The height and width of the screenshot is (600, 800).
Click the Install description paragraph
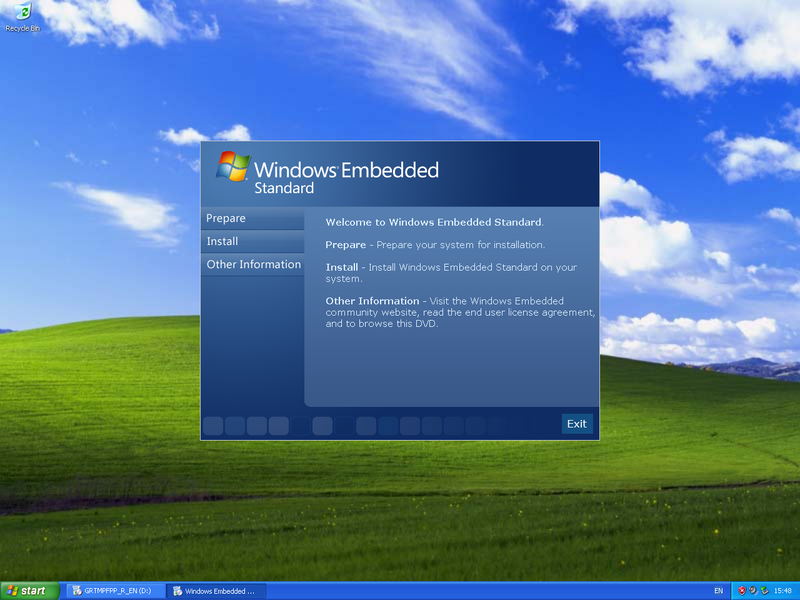451,273
